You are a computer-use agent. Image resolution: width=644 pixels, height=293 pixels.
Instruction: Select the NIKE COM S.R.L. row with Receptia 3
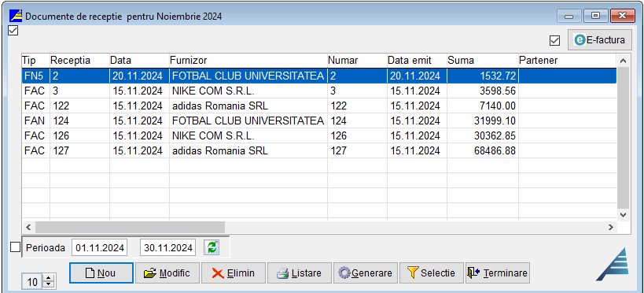click(x=319, y=91)
